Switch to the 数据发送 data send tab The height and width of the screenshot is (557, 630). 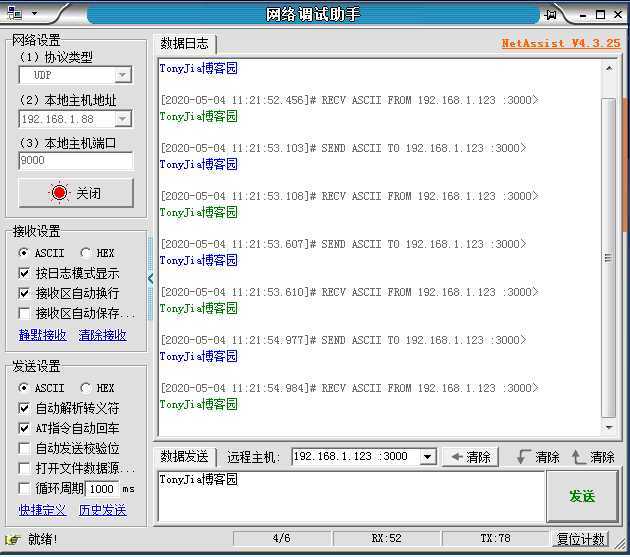[184, 457]
